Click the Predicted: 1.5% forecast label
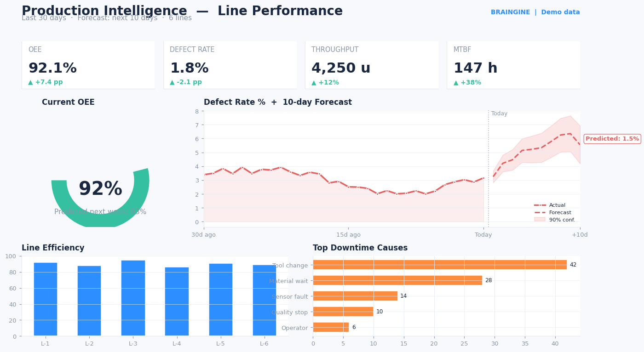Viewport: 644px width, 352px height. [612, 139]
